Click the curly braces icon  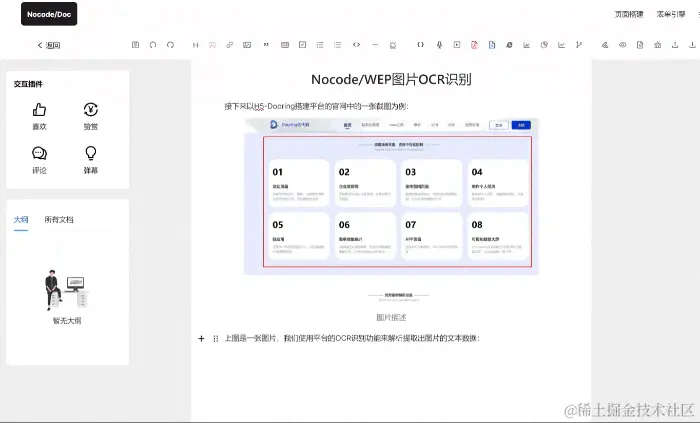point(421,45)
